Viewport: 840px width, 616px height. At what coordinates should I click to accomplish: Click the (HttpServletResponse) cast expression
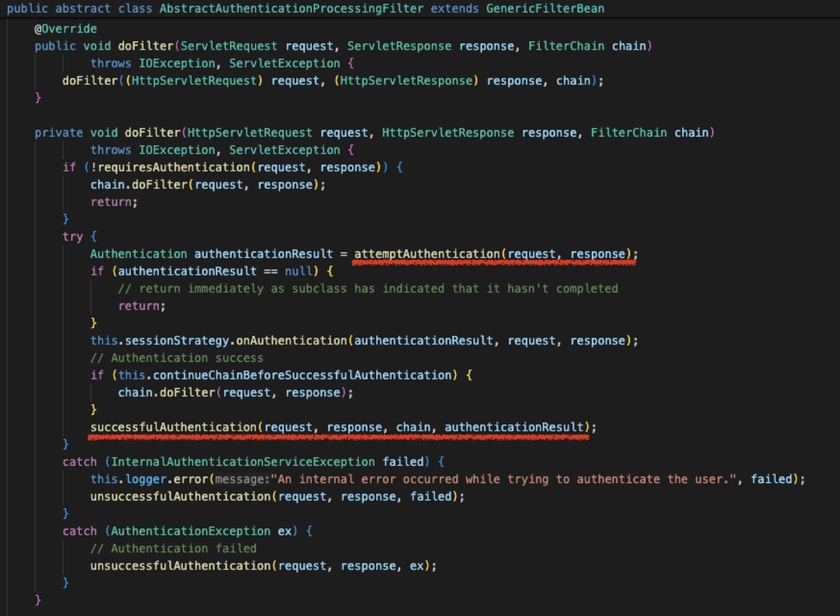pos(406,80)
